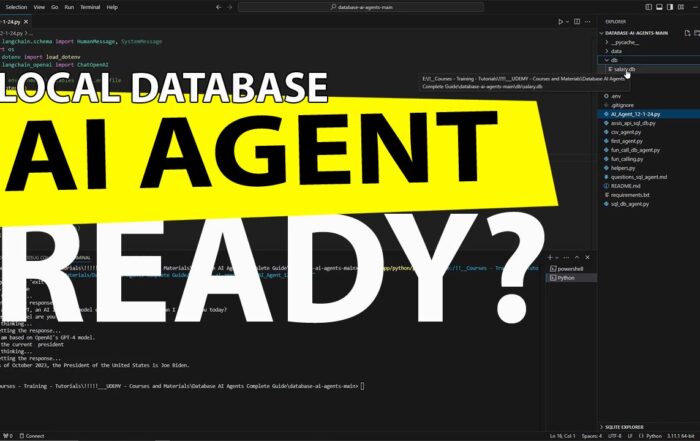Split the editor to the right
Screen dimensions: 700x441
[x=577, y=21]
